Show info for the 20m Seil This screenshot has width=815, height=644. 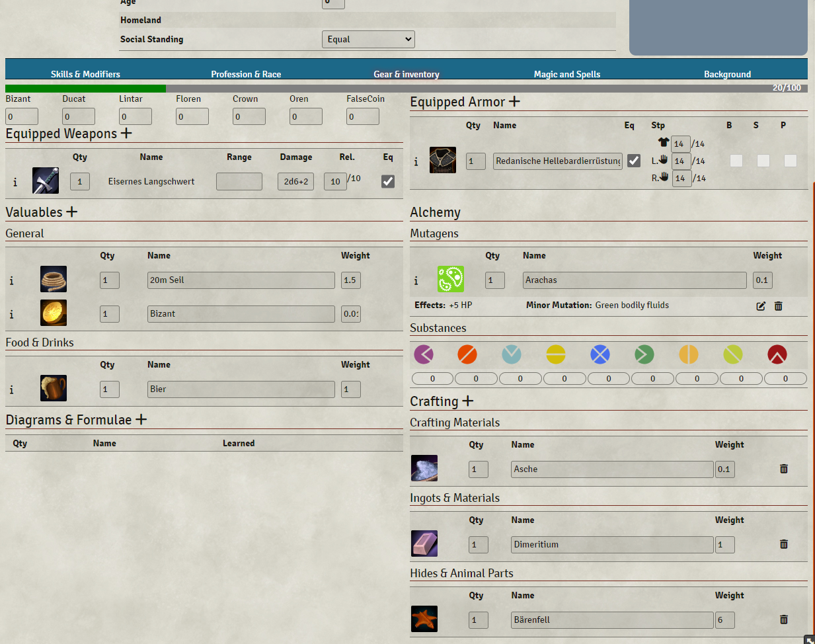pyautogui.click(x=11, y=280)
